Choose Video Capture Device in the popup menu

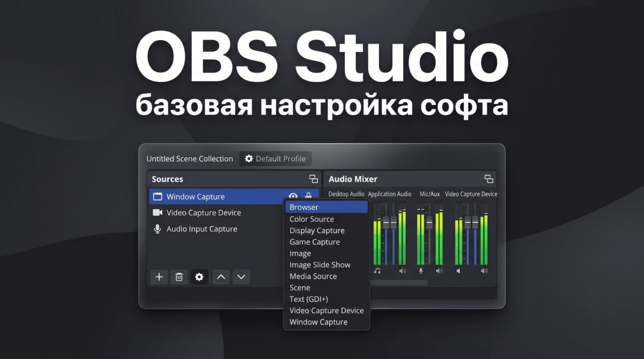327,310
